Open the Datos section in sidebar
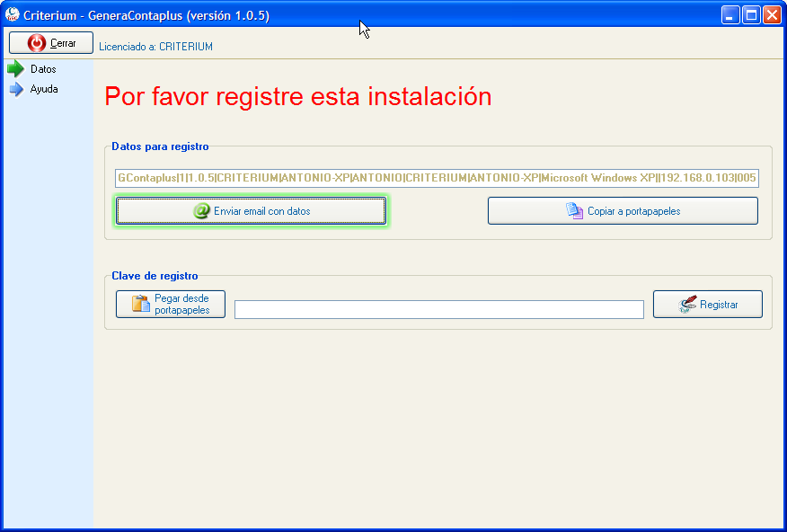Viewport: 787px width, 532px height. tap(43, 69)
